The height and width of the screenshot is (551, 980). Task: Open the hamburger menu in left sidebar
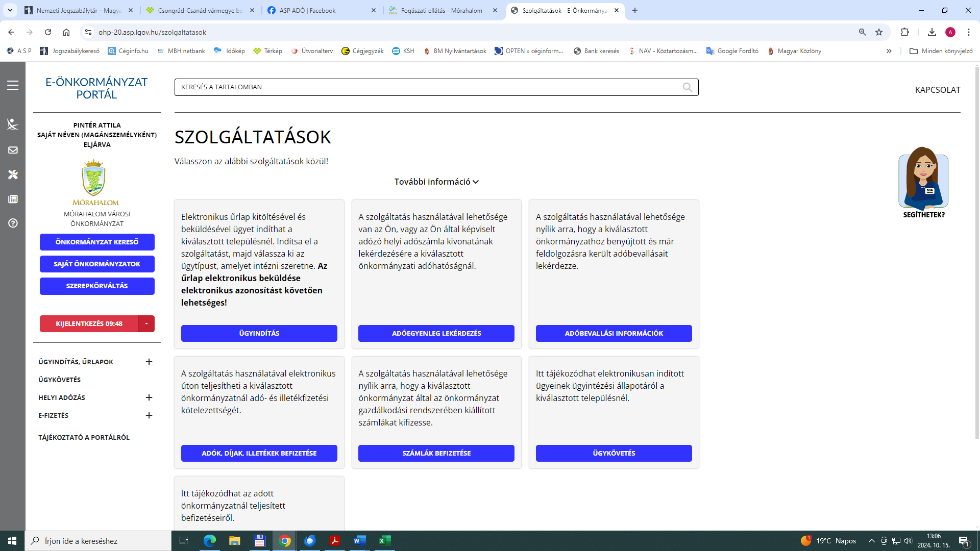(x=13, y=85)
